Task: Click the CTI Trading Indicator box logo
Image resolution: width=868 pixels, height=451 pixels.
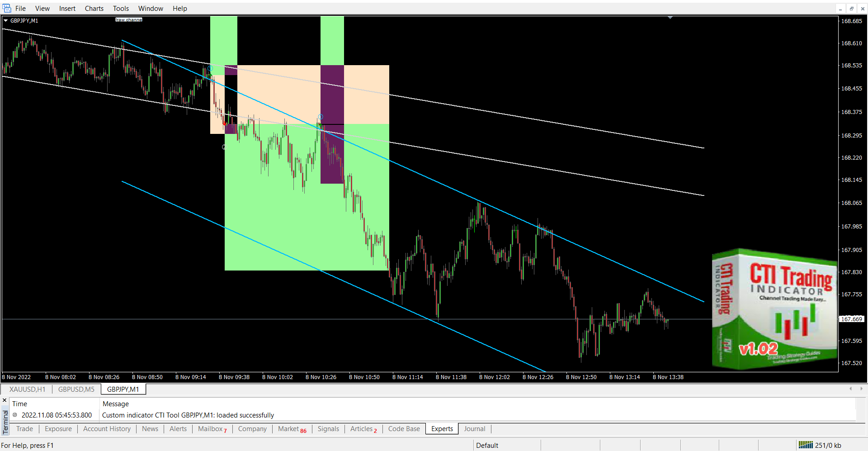Action: 774,309
